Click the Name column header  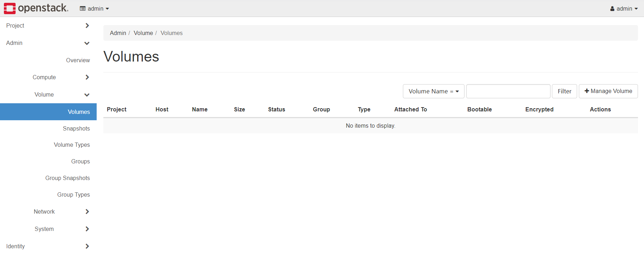point(200,109)
